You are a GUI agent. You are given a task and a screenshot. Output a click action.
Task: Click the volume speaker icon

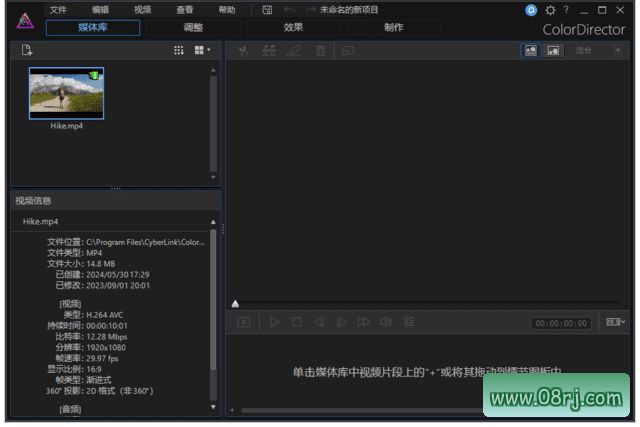386,322
